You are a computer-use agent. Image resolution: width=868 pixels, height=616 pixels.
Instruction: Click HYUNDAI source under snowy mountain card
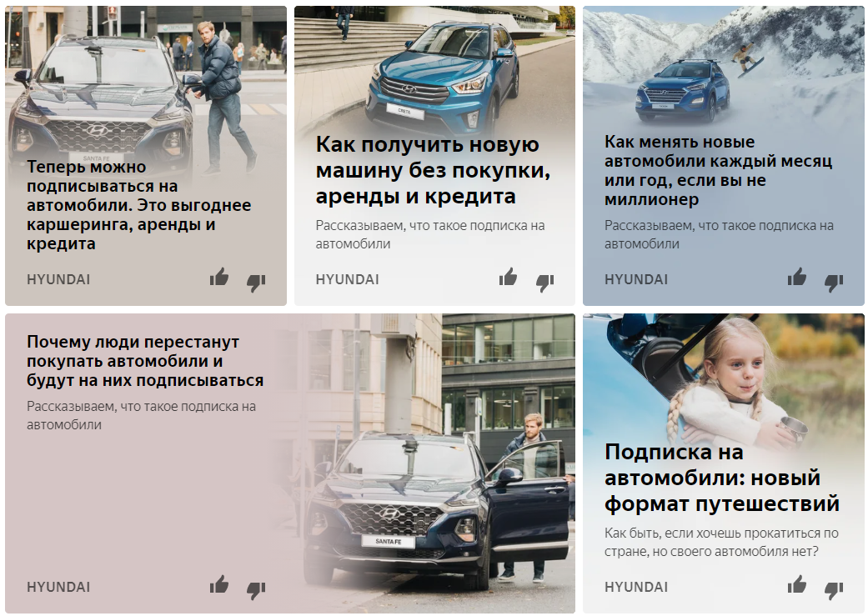636,279
